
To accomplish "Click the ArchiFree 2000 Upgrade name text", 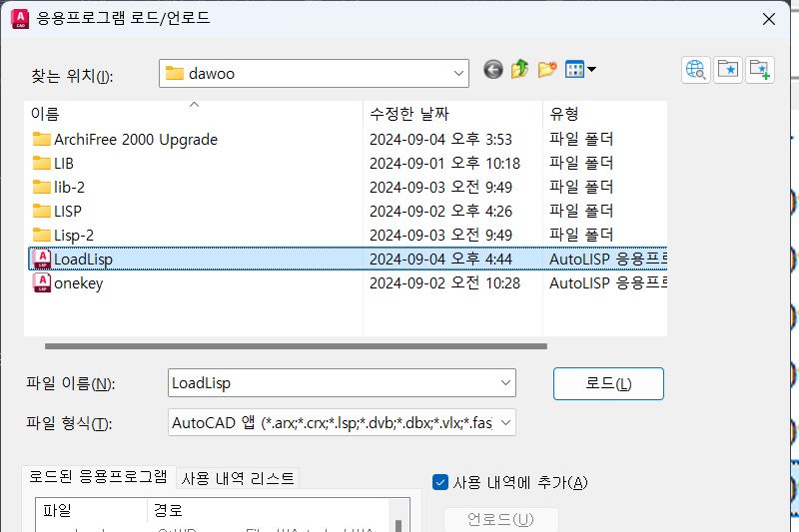I will click(136, 140).
